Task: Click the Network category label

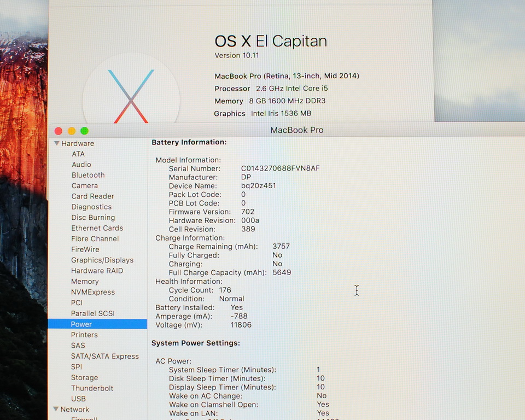Action: pyautogui.click(x=75, y=409)
